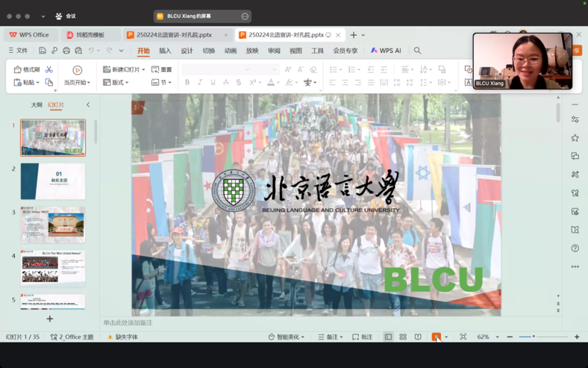Switch to the 大纲 outline tab
The height and width of the screenshot is (368, 588).
click(x=36, y=105)
